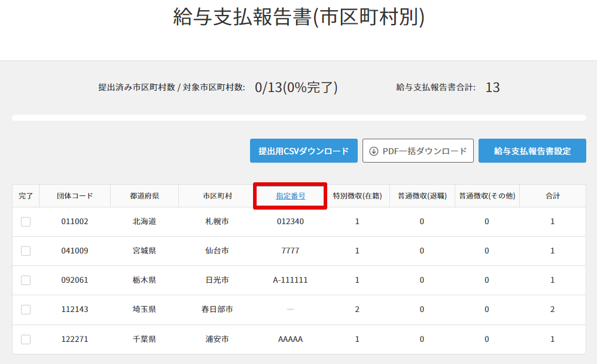Tick the 完了 checkbox for 仙台市

coord(26,251)
